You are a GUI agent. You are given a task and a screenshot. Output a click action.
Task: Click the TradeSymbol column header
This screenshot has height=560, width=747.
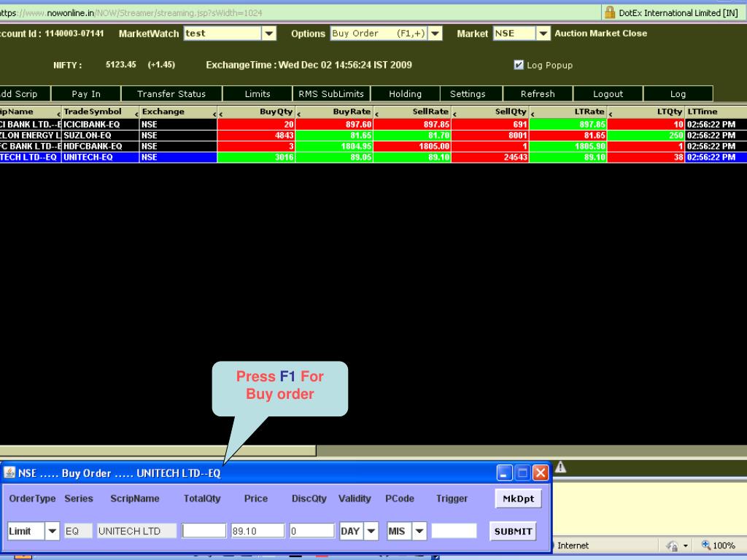pyautogui.click(x=100, y=112)
